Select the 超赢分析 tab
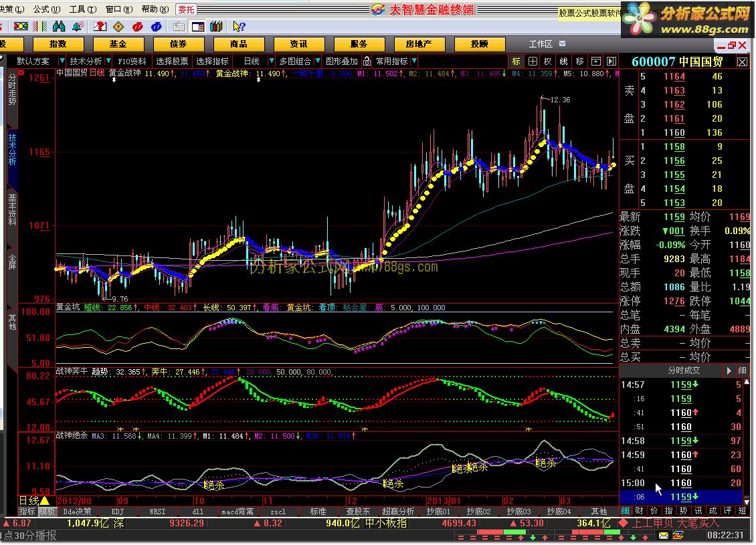 (398, 512)
